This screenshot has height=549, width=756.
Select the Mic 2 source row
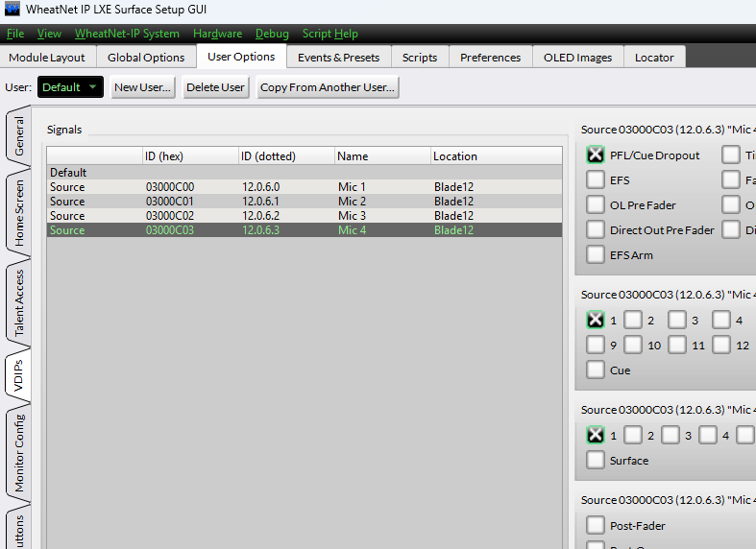click(x=305, y=202)
